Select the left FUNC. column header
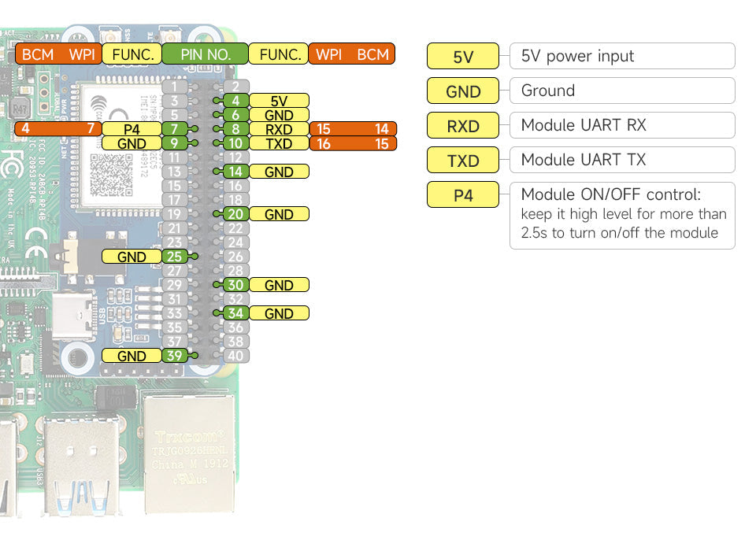This screenshot has height=551, width=756. click(x=131, y=54)
